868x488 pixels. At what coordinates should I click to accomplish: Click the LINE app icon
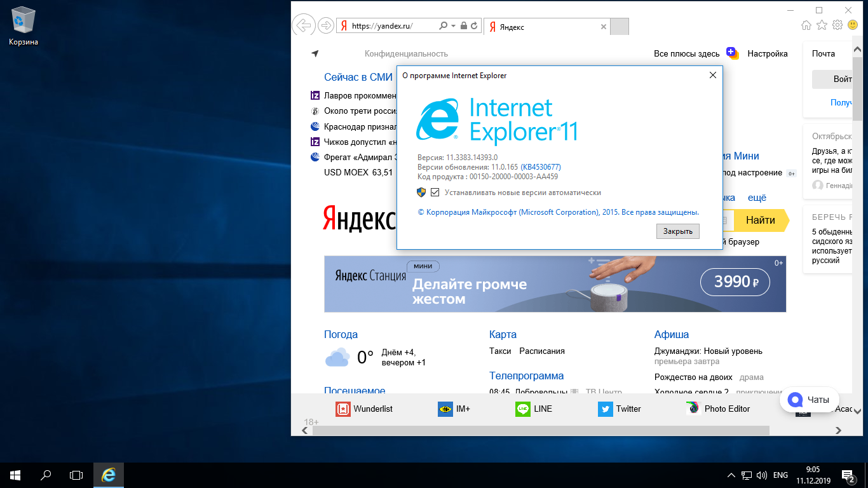point(523,409)
